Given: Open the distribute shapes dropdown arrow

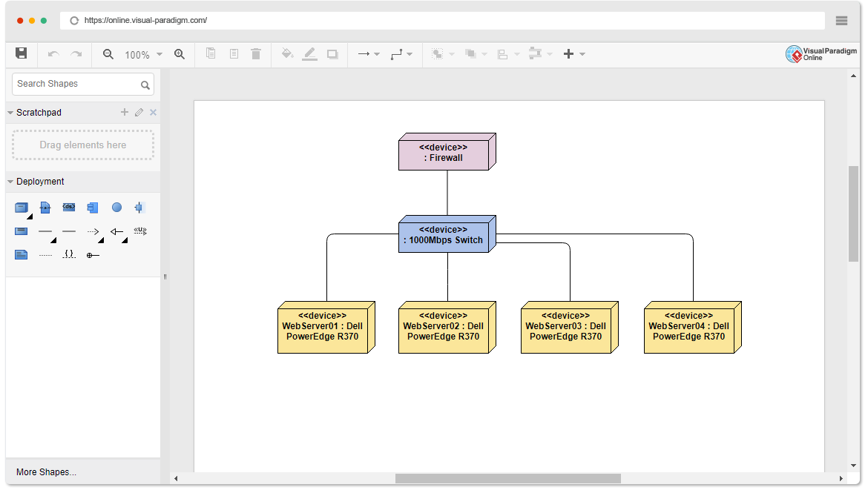Looking at the screenshot, I should [550, 54].
